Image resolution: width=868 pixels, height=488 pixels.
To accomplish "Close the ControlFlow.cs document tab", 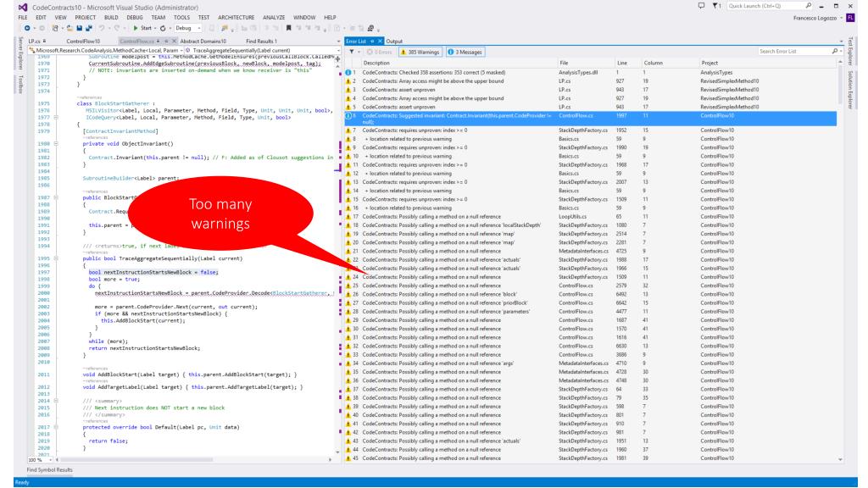I will [173, 41].
